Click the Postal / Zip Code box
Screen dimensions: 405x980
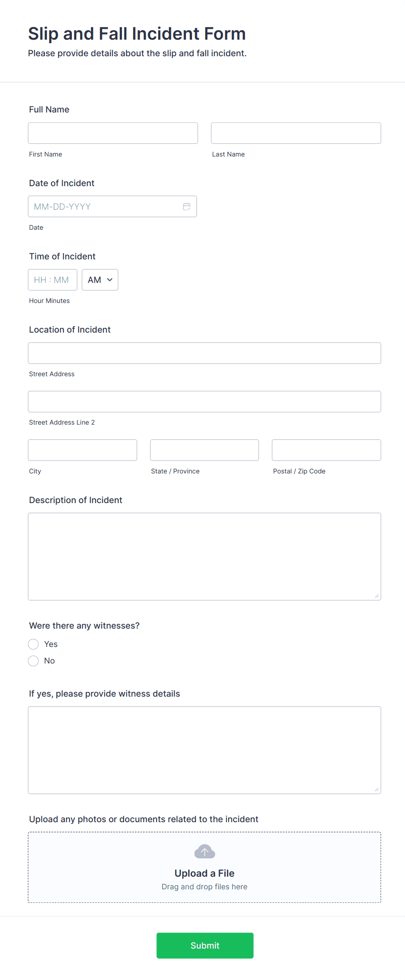tap(326, 450)
